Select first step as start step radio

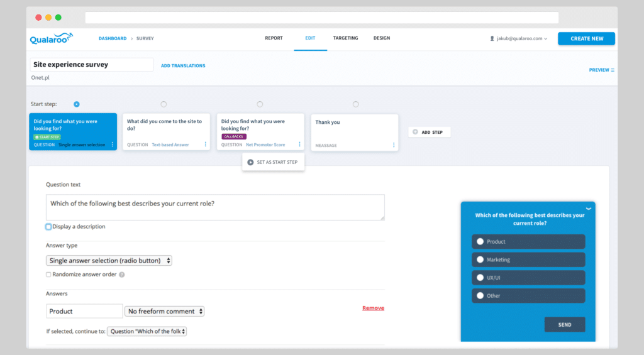[x=76, y=104]
